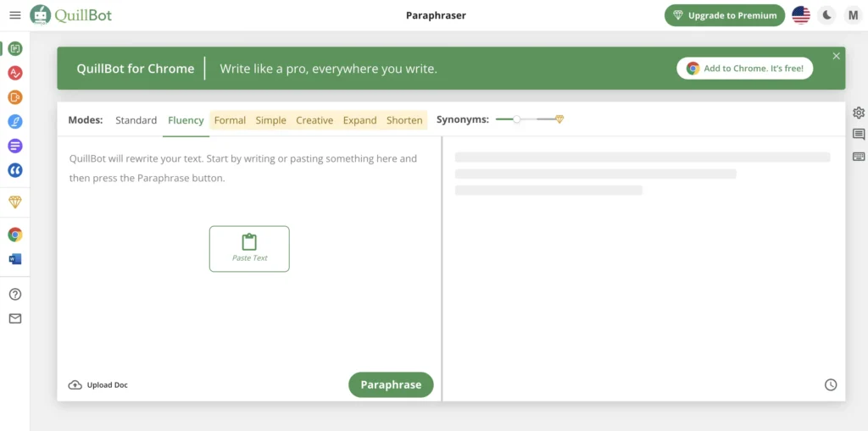Screen dimensions: 868x431
Task: Click the QuillBot logo
Action: pyautogui.click(x=71, y=15)
